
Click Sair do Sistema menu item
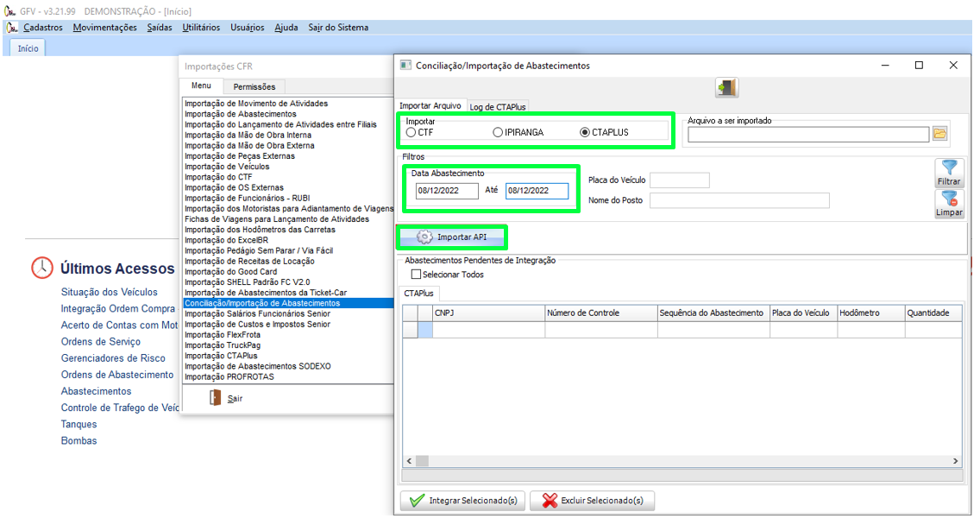(338, 28)
